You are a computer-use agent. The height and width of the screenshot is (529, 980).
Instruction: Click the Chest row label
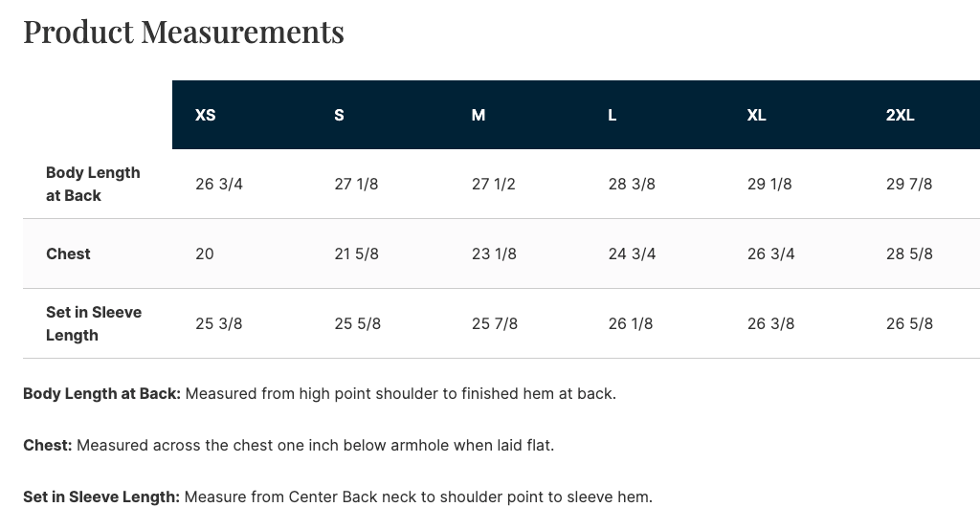coord(68,253)
